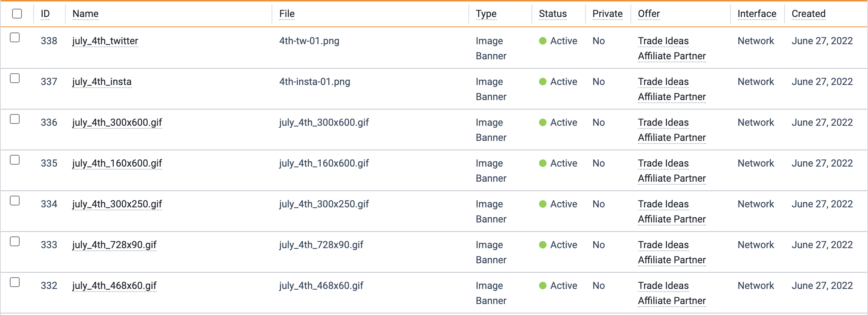Check the box for creative 336
Image resolution: width=868 pixels, height=315 pixels.
(x=15, y=119)
